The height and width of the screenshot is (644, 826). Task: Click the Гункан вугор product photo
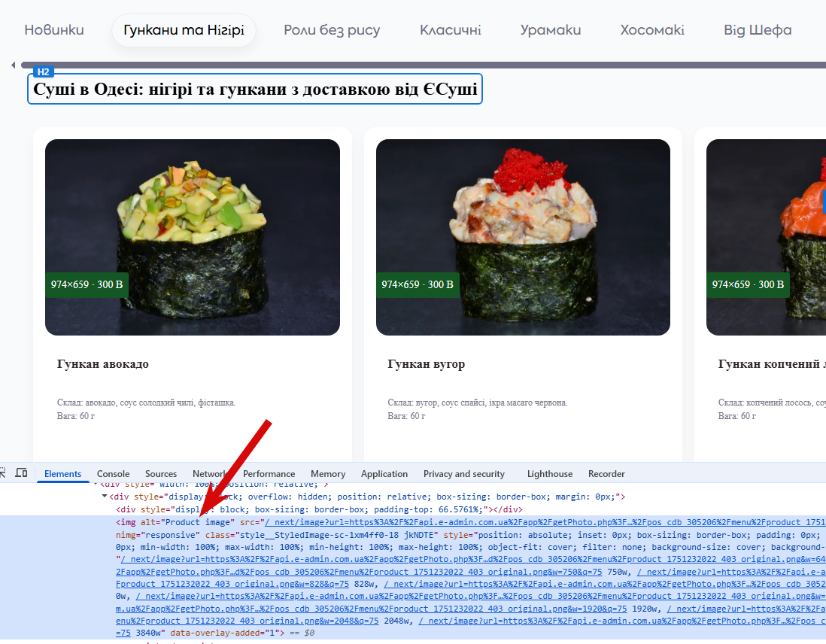click(x=523, y=237)
